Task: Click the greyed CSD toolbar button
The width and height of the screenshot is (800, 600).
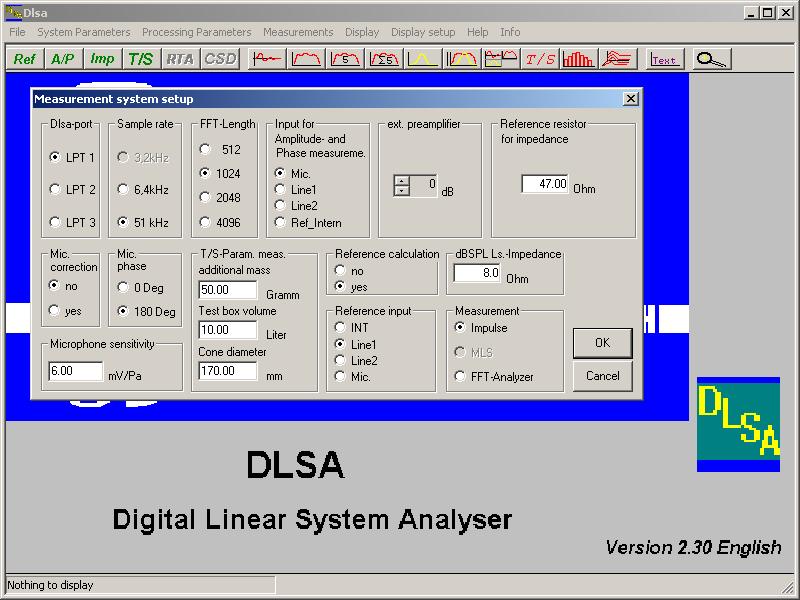Action: point(220,59)
